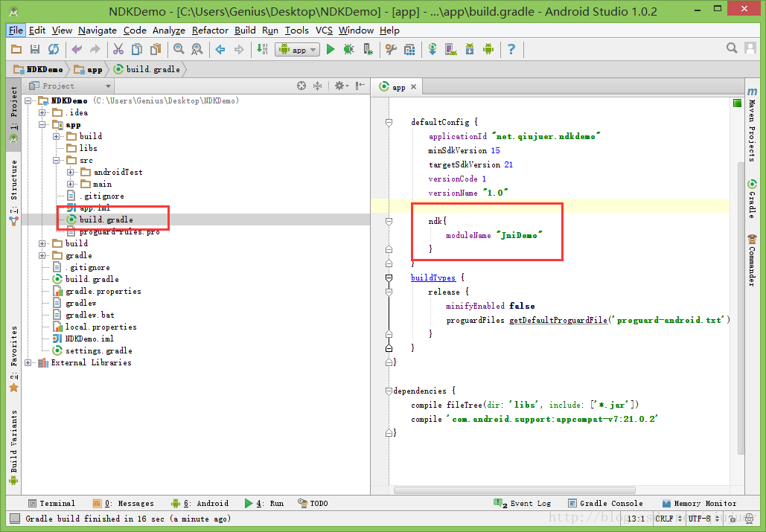Screen dimensions: 766x532
Task: Collapse the NDKDemo root tree node
Action: [x=28, y=100]
